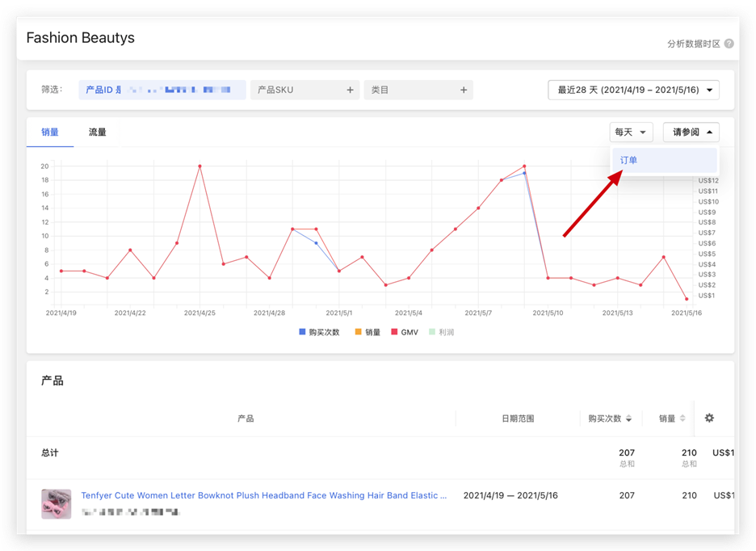
Task: Sort by 销量 column arrow icon
Action: [x=682, y=419]
